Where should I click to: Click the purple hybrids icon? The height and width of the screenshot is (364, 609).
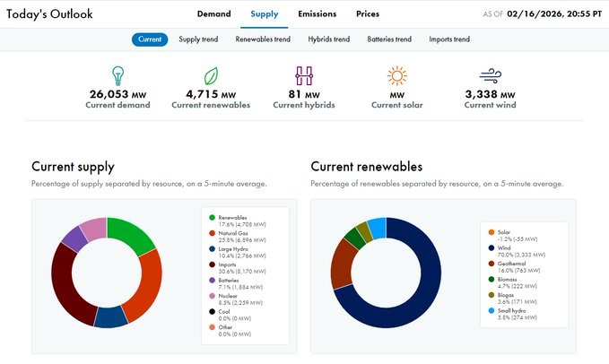304,75
